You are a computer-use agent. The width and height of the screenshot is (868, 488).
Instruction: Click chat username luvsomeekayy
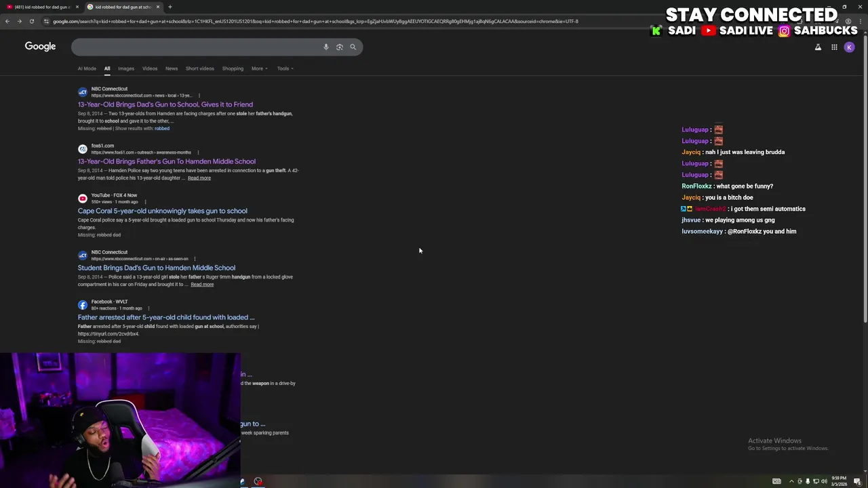(703, 232)
